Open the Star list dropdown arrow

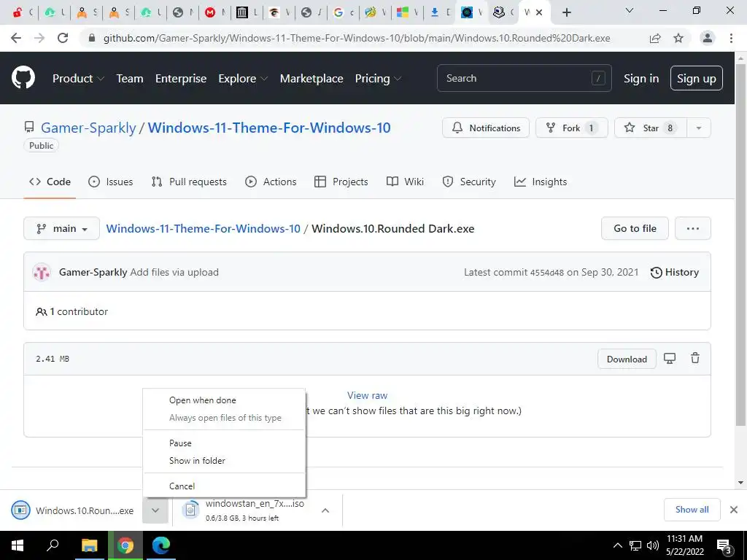click(699, 128)
